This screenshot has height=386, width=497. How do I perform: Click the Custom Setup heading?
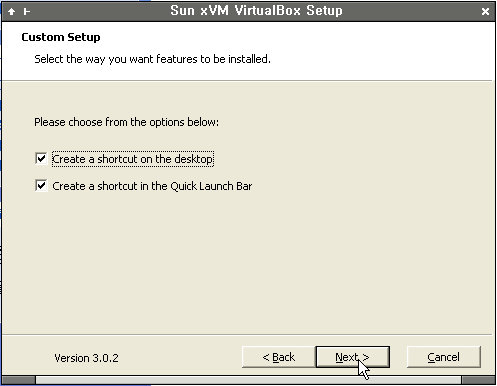(x=61, y=37)
